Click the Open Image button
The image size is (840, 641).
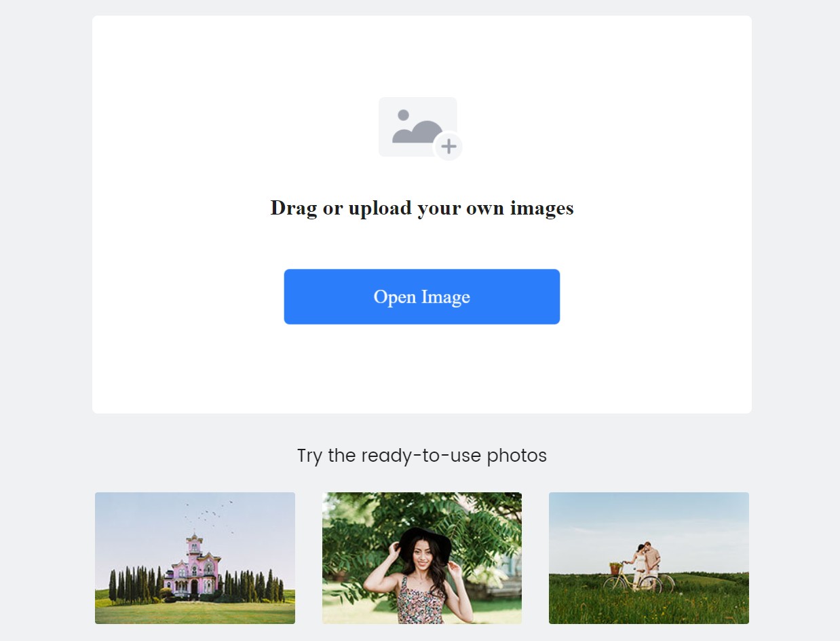click(x=421, y=297)
